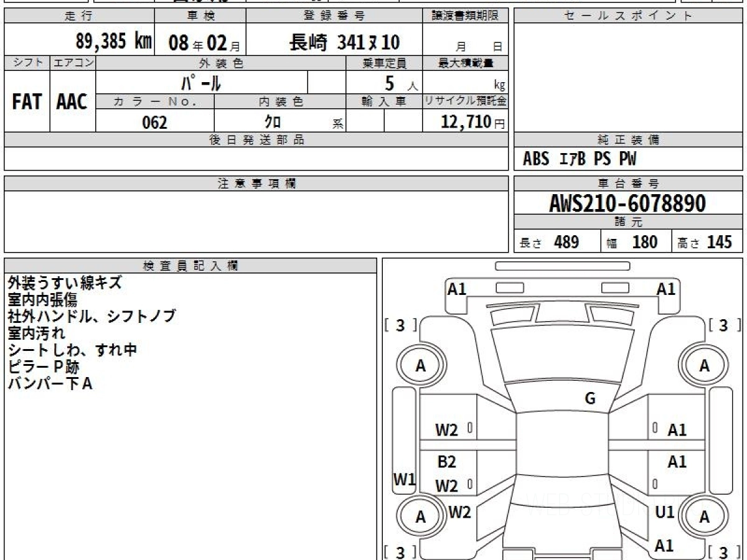The width and height of the screenshot is (747, 560).
Task: Select the color number 062
Action: pos(154,122)
